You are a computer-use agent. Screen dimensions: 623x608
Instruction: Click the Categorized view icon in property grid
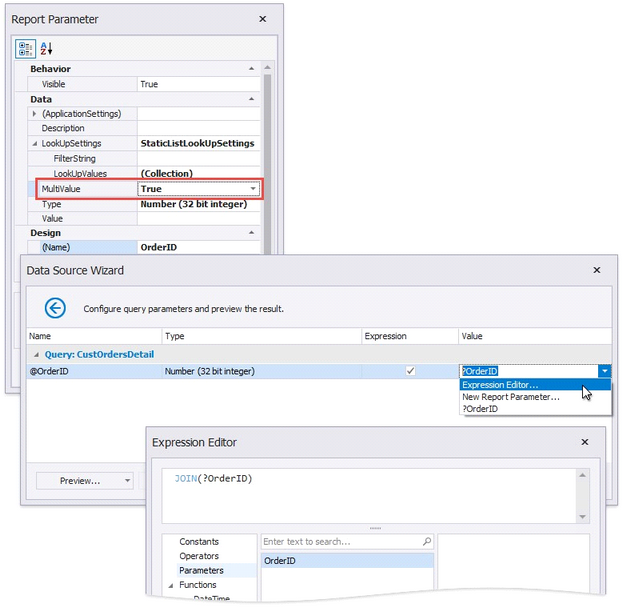tap(26, 48)
